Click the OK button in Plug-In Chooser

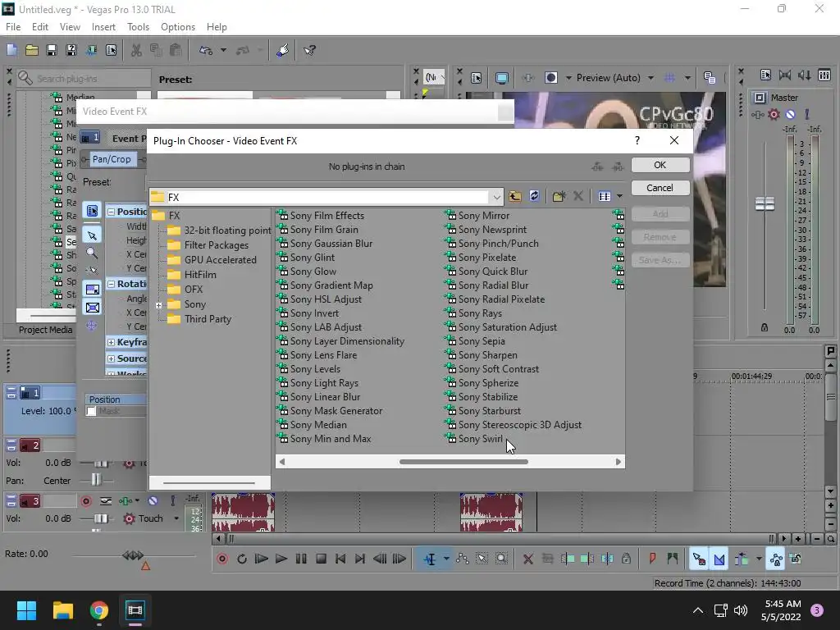(660, 165)
